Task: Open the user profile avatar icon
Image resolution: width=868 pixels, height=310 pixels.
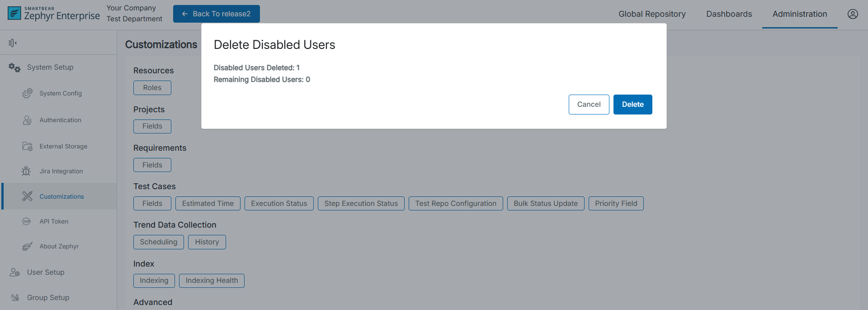Action: coord(852,14)
